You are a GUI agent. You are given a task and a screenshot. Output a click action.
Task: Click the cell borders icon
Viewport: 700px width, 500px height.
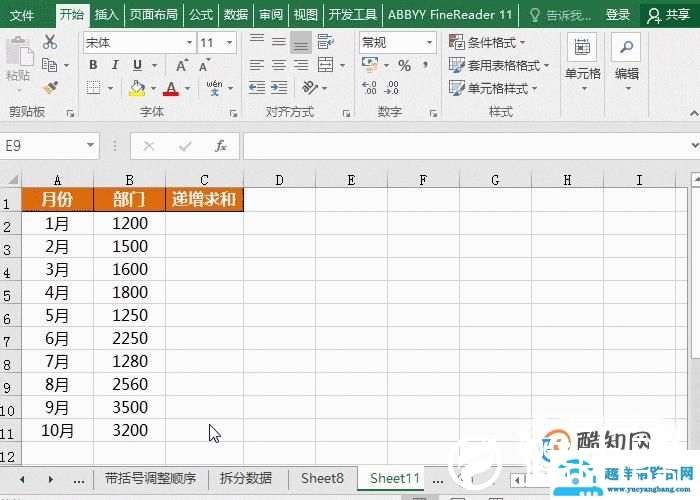point(93,88)
